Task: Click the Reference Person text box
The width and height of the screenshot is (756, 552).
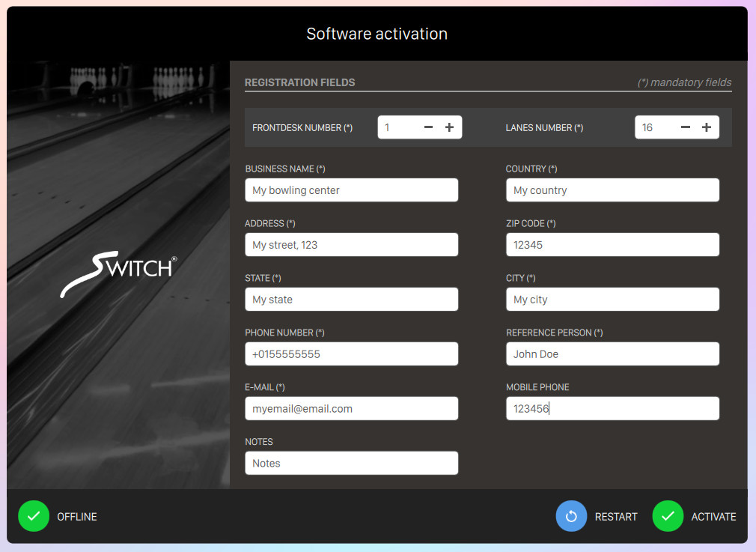Action: (x=612, y=354)
